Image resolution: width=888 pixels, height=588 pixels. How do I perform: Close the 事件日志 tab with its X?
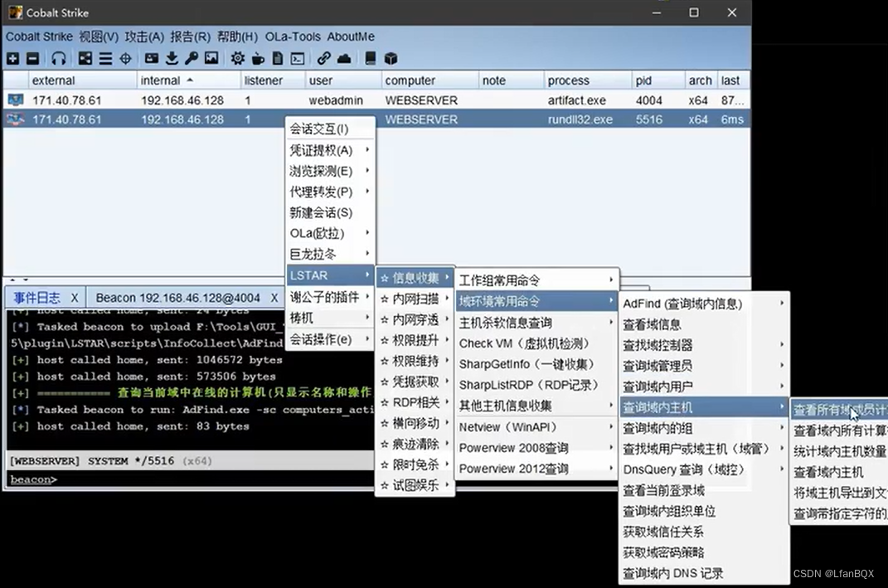click(x=74, y=298)
